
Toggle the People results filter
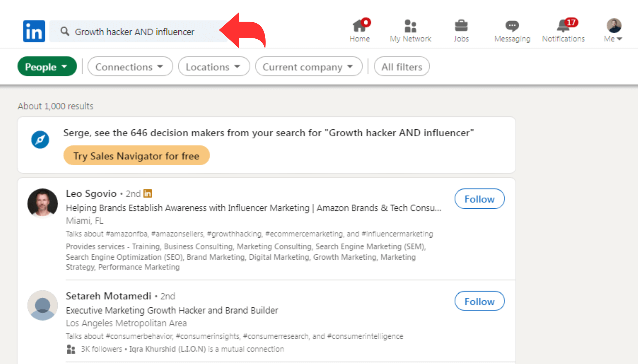pos(47,66)
